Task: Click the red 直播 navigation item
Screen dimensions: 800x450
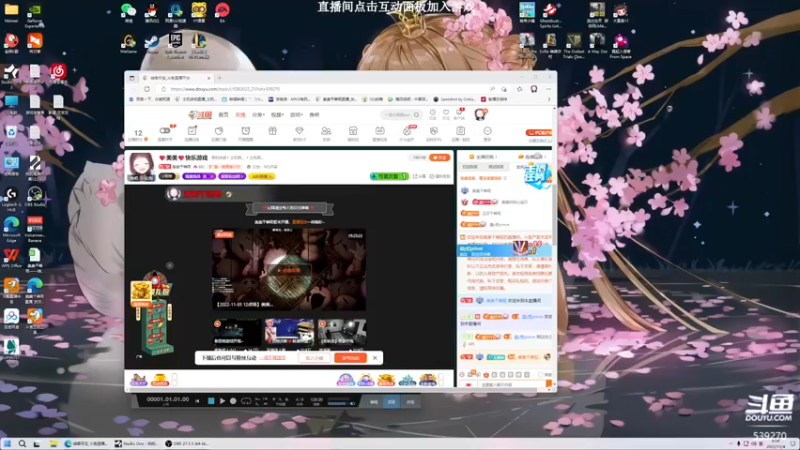Action: point(240,115)
